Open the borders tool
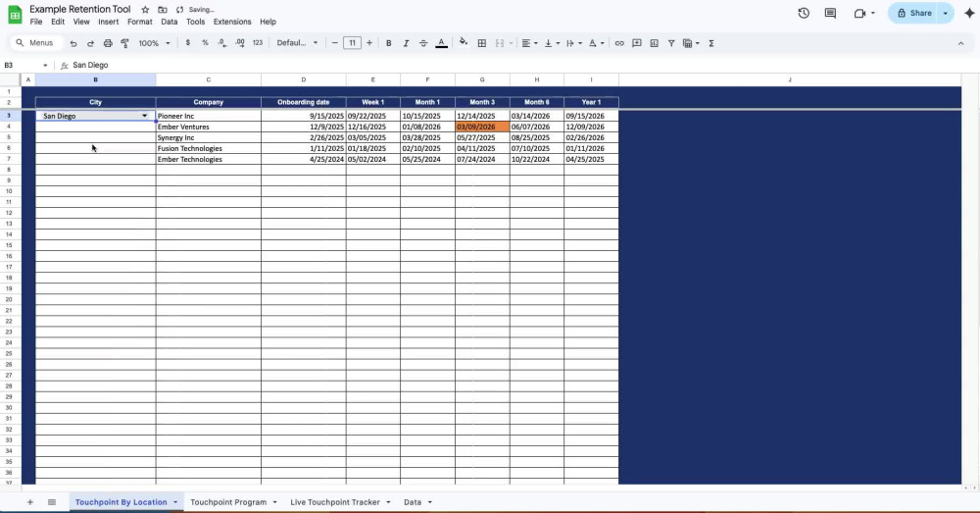 tap(482, 43)
